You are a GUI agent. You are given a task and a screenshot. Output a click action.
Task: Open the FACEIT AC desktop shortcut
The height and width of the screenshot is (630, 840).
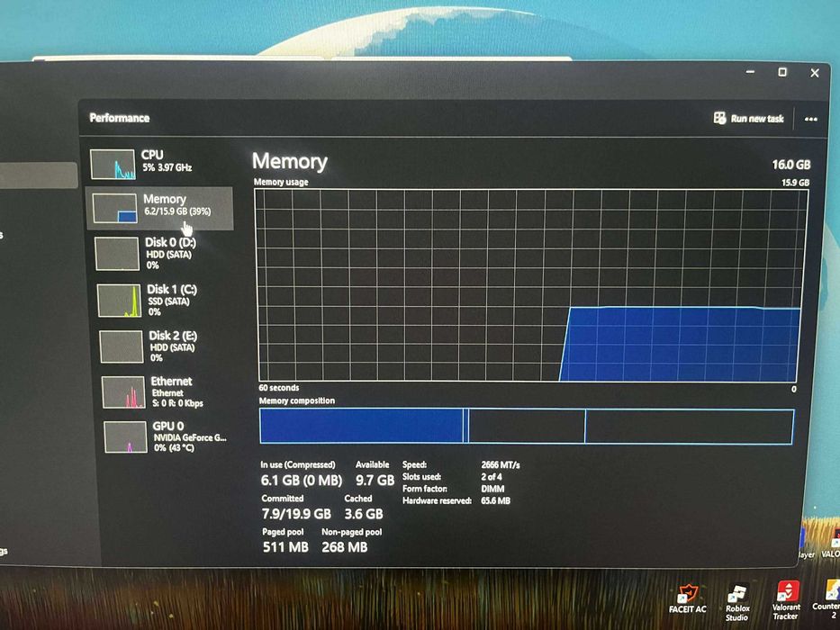coord(687,598)
